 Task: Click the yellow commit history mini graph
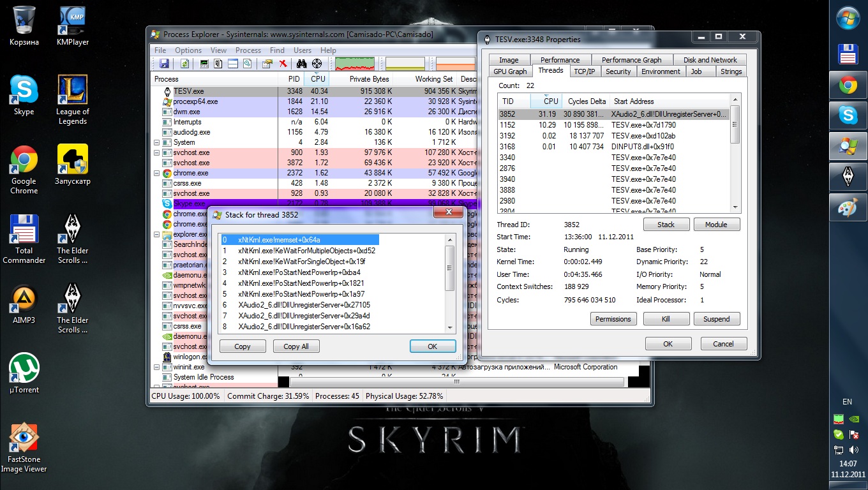coord(405,63)
